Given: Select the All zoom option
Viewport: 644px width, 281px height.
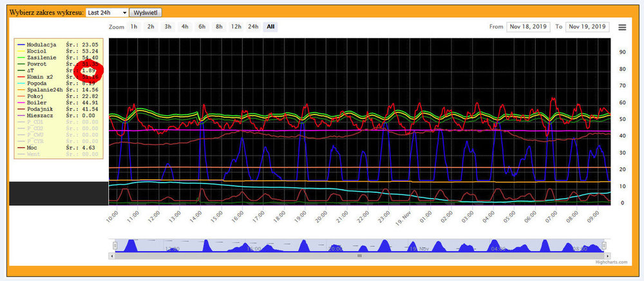Looking at the screenshot, I should click(x=271, y=27).
